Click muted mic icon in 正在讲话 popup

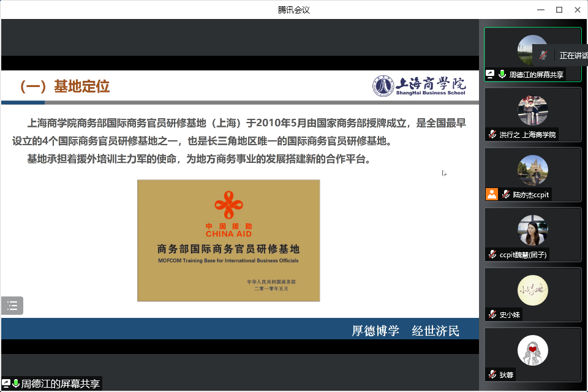click(x=543, y=56)
